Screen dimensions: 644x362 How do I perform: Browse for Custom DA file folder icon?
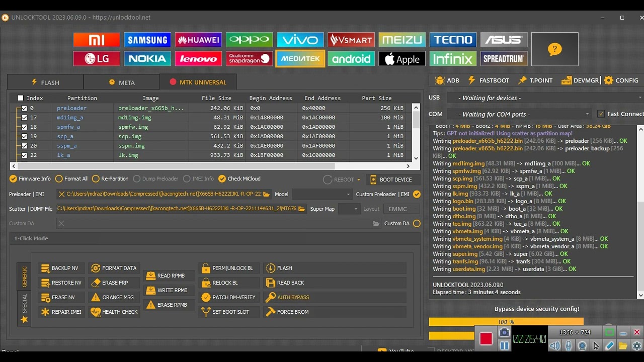tap(376, 223)
